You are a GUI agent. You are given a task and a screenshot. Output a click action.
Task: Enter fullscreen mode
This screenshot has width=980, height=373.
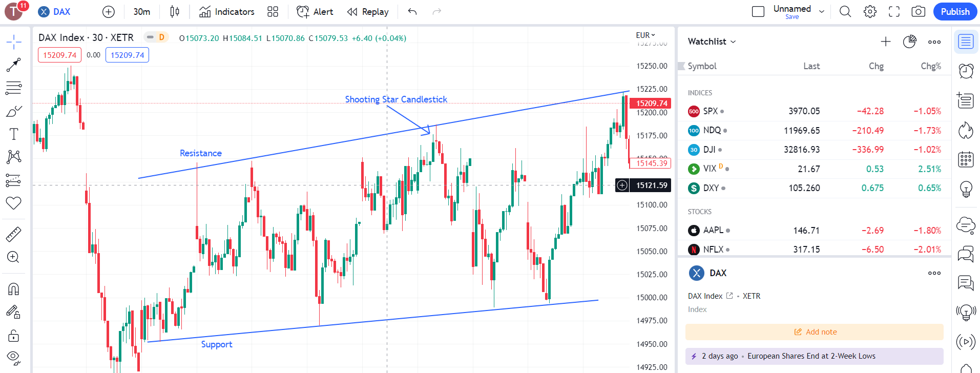click(x=894, y=12)
